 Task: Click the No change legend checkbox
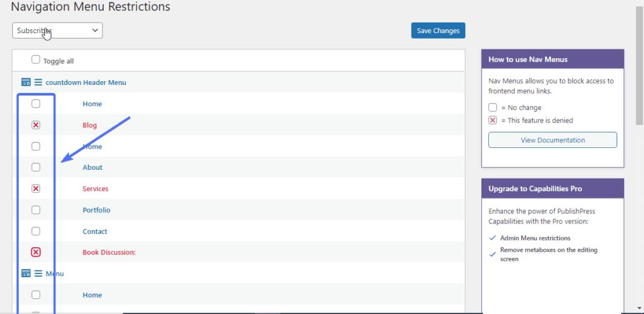(x=493, y=107)
